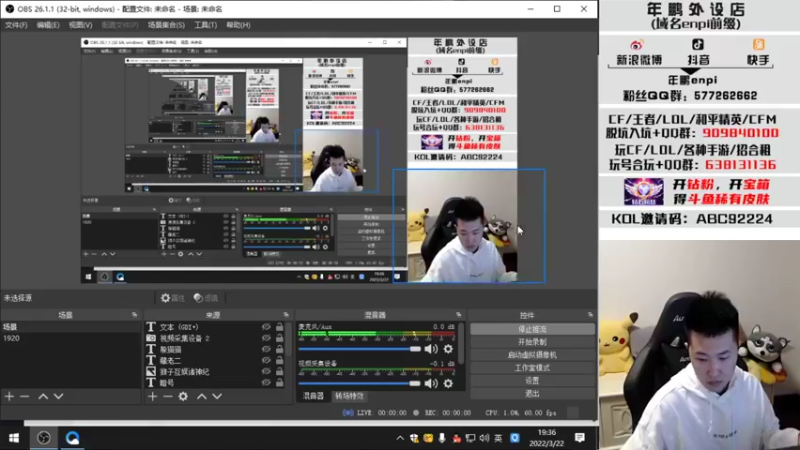
Task: Enable 工作室模式 studio mode
Action: point(532,367)
